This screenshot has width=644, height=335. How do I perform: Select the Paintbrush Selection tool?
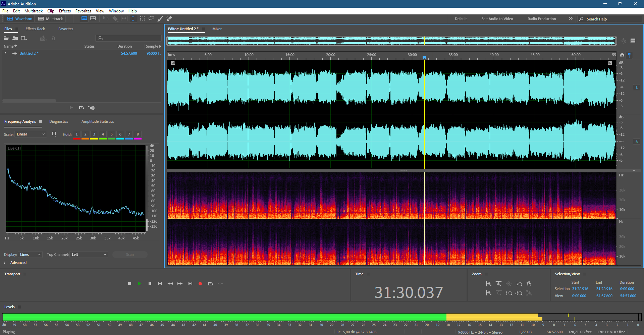click(x=160, y=19)
